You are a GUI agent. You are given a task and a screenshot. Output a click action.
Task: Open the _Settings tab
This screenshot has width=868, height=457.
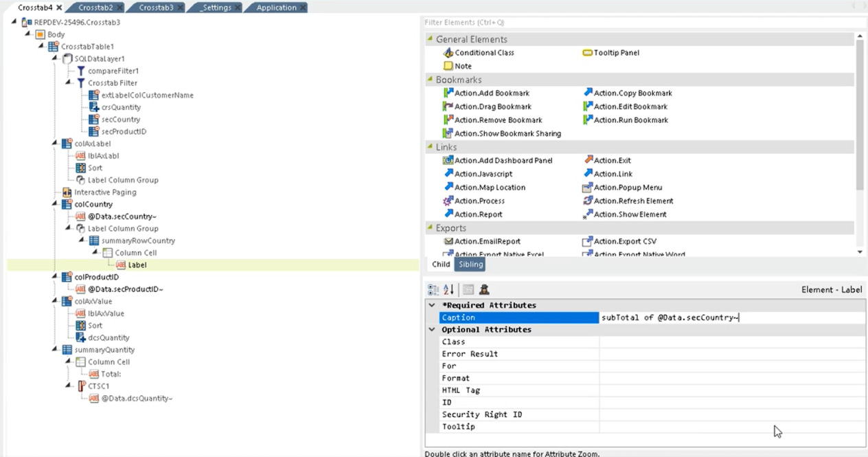pyautogui.click(x=214, y=8)
